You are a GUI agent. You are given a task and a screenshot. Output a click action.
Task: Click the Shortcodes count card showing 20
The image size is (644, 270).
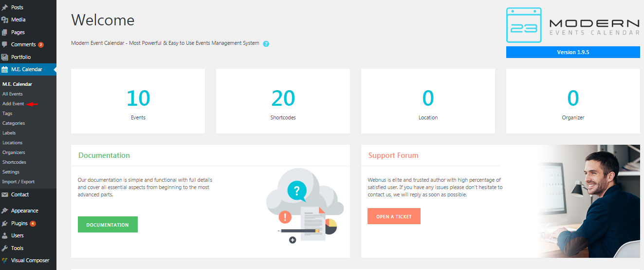click(x=283, y=101)
